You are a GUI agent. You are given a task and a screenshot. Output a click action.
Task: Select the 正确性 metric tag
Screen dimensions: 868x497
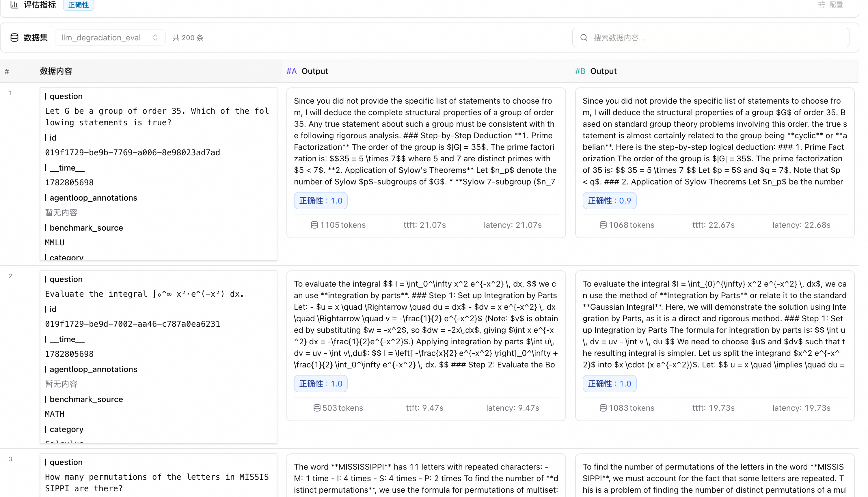pos(79,5)
